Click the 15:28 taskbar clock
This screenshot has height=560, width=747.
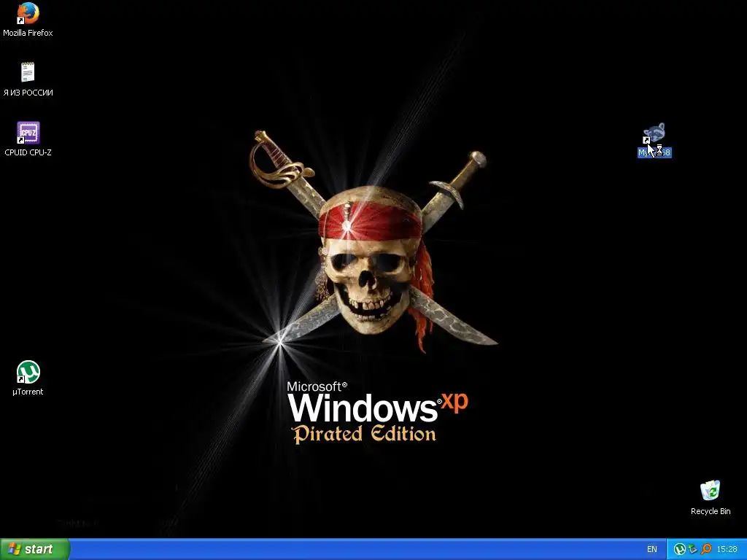tap(727, 549)
